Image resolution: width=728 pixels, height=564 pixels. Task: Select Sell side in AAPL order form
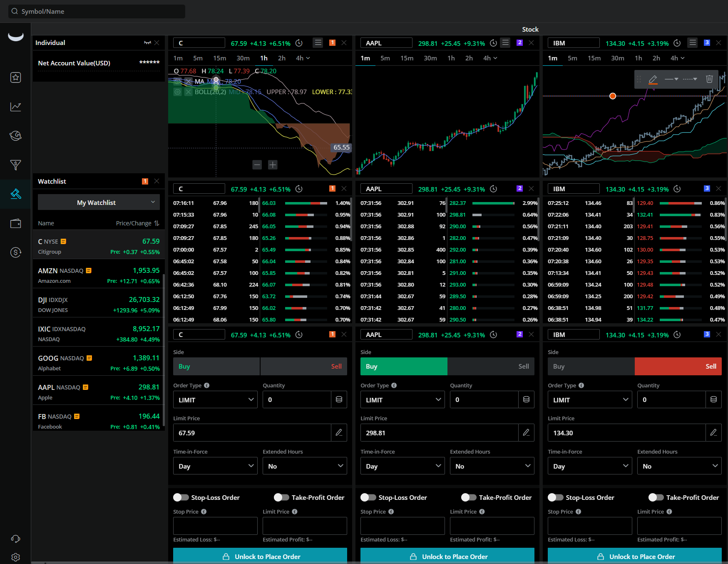pos(491,366)
